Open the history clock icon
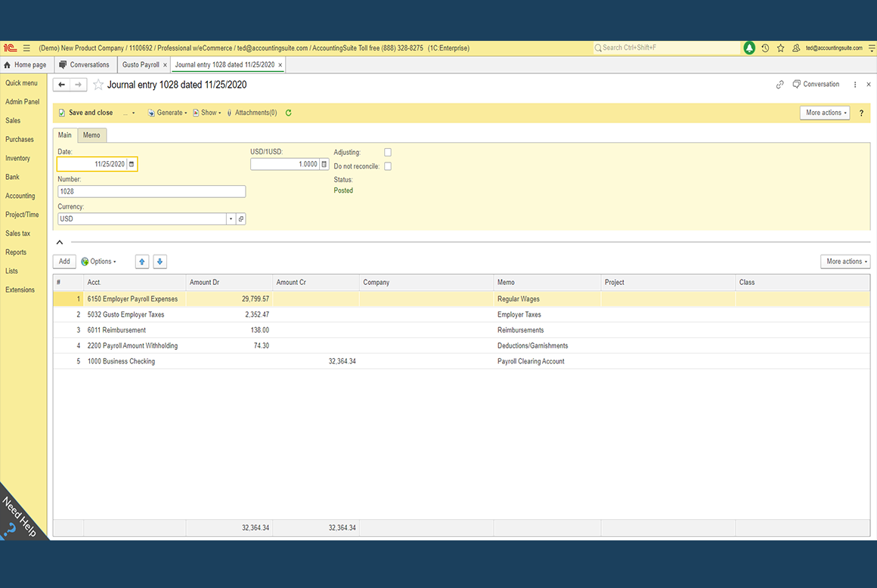The image size is (877, 588). (x=765, y=48)
